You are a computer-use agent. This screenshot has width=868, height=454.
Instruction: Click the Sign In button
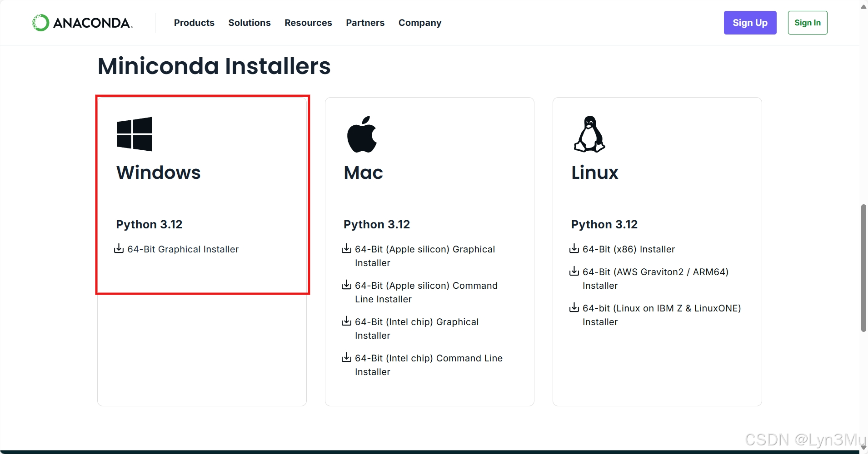pos(807,23)
